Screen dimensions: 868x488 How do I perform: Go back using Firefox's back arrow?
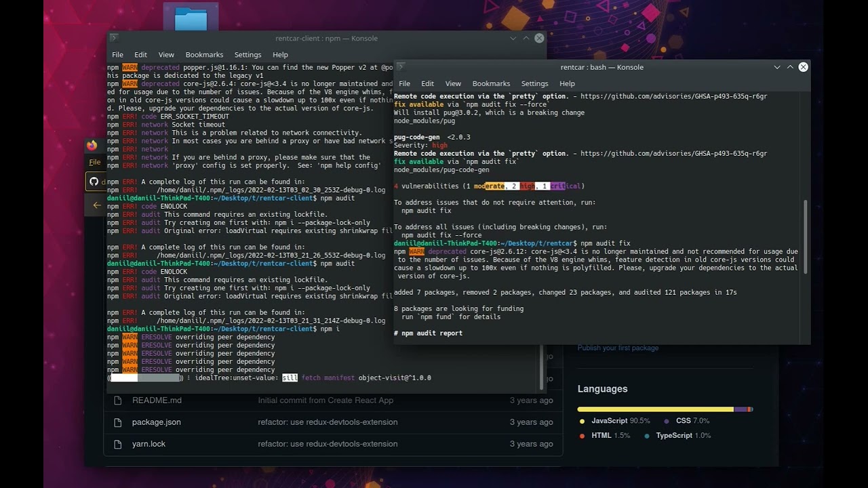[97, 205]
